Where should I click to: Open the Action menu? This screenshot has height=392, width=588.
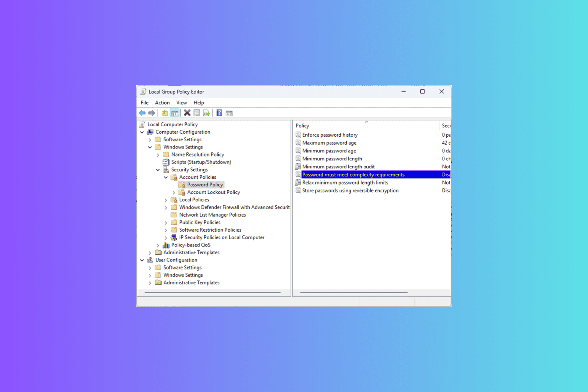(162, 103)
